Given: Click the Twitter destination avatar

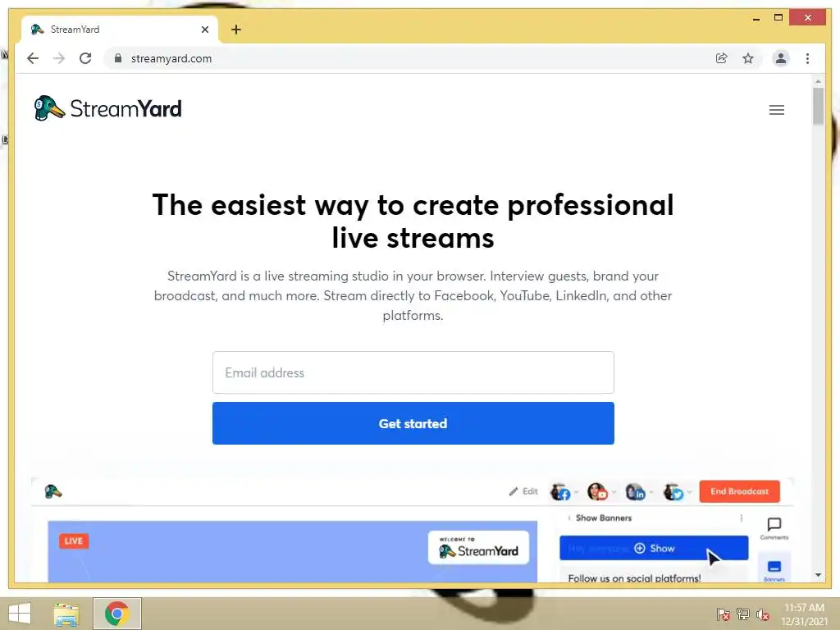Looking at the screenshot, I should (673, 492).
